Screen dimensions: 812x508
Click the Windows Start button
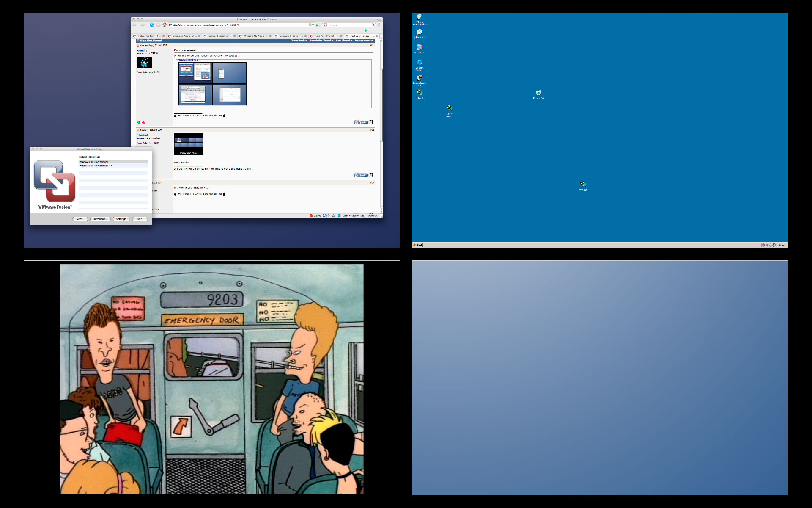point(418,245)
